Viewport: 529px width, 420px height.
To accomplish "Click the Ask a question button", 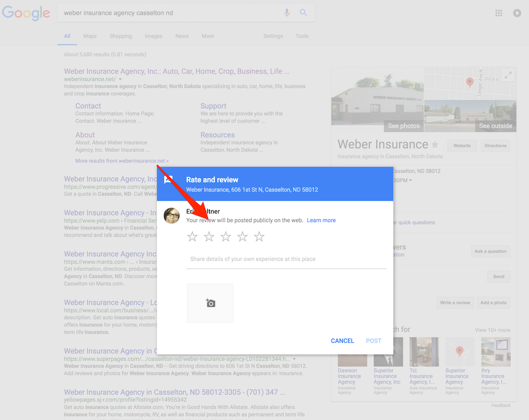I will point(490,251).
